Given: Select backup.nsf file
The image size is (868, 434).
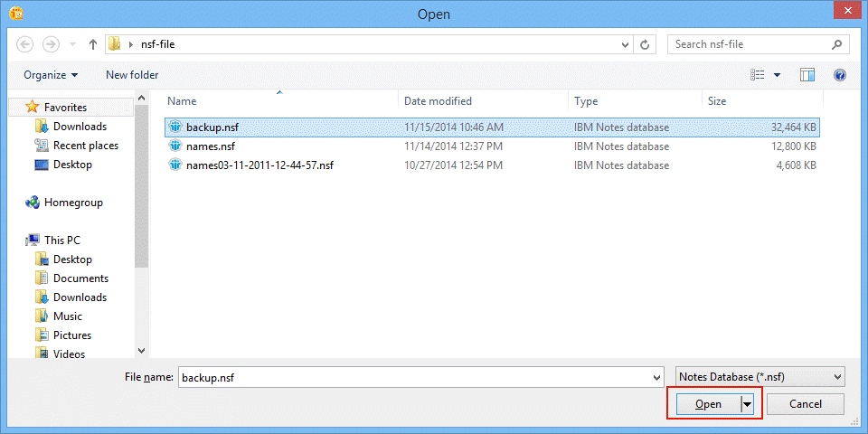Looking at the screenshot, I should click(492, 127).
